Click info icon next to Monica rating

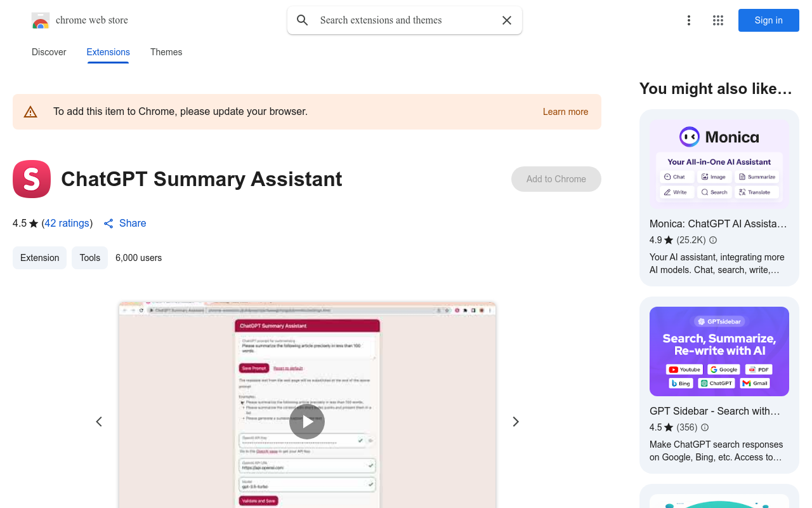713,240
